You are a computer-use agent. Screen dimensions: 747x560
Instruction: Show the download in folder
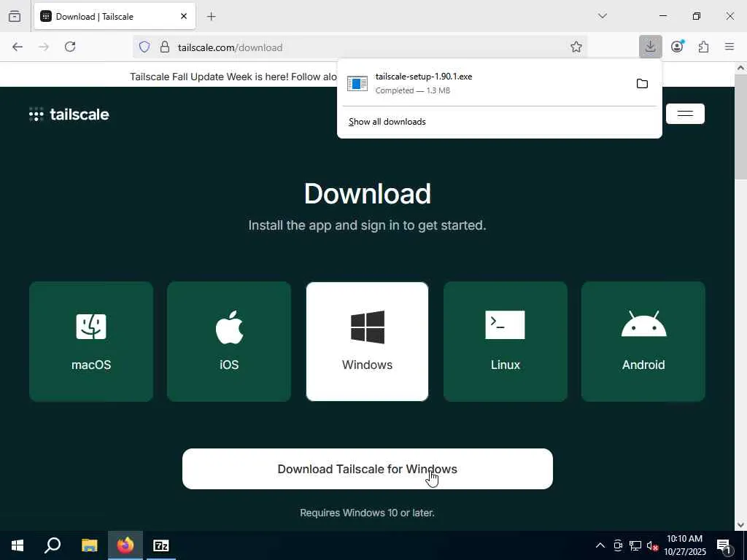tap(642, 84)
